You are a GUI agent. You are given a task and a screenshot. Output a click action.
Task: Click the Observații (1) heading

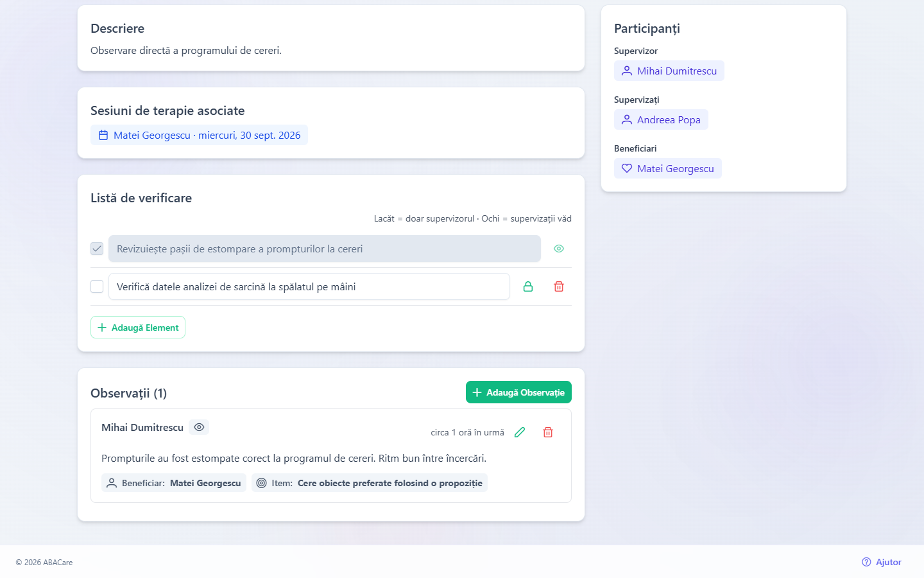point(128,393)
